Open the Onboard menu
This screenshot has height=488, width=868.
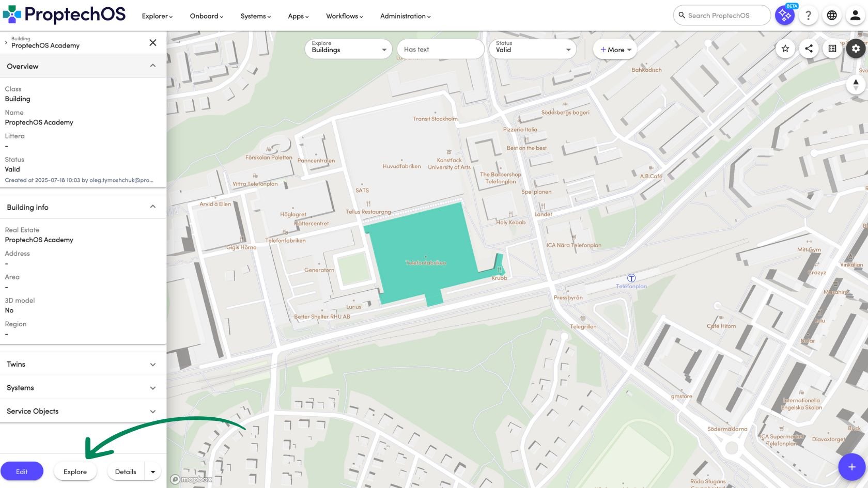coord(206,16)
